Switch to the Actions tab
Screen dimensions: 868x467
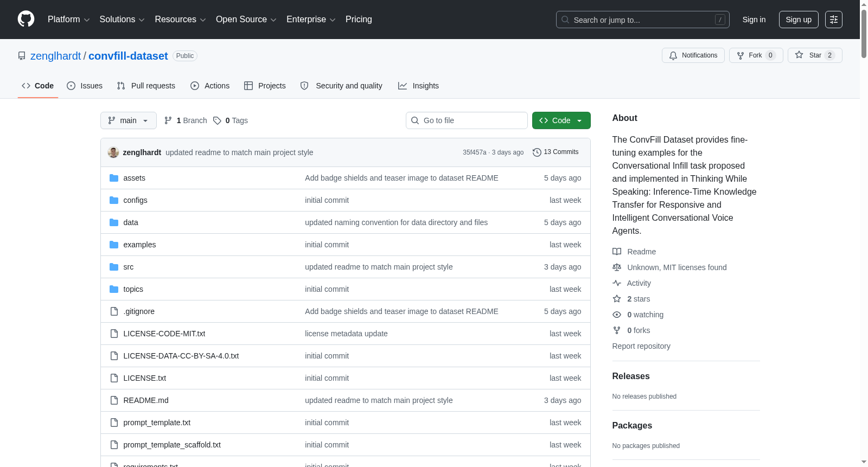point(210,86)
